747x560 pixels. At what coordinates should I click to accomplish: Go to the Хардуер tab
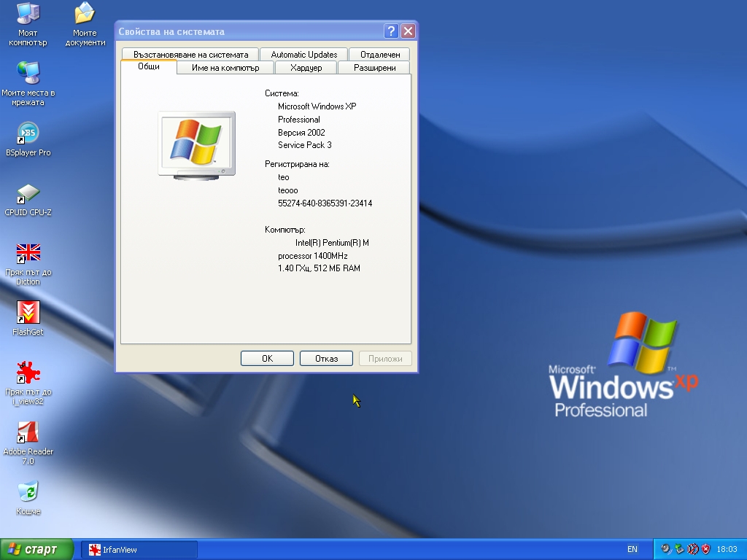tap(306, 68)
